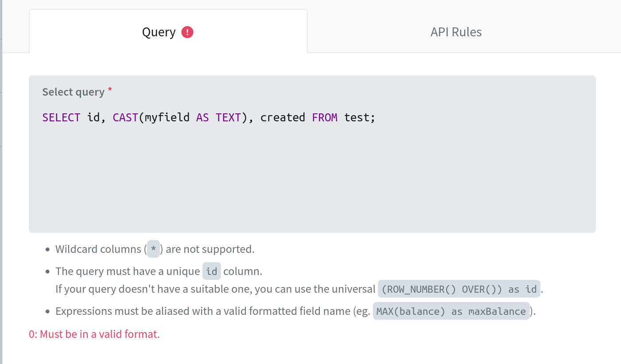The width and height of the screenshot is (621, 364).
Task: Click the CAST keyword in the query
Action: tap(124, 117)
